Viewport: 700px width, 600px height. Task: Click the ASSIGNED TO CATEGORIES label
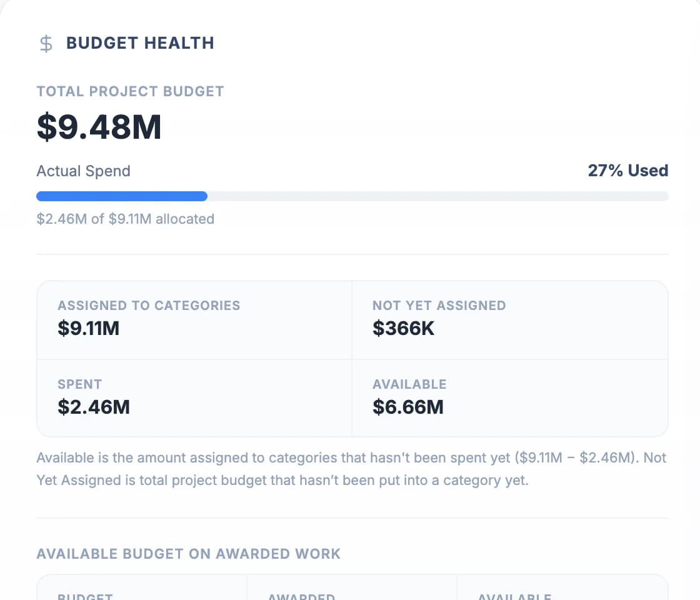pos(149,306)
